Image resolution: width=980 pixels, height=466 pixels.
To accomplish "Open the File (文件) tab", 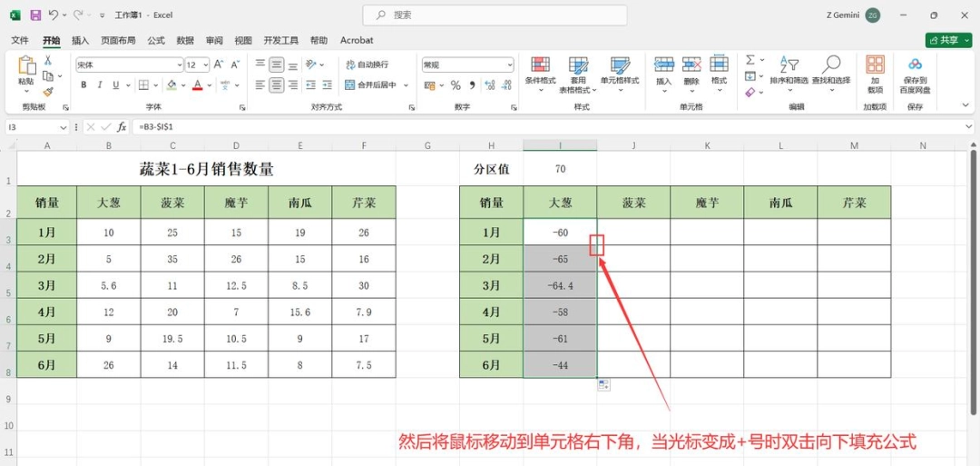I will tap(21, 40).
